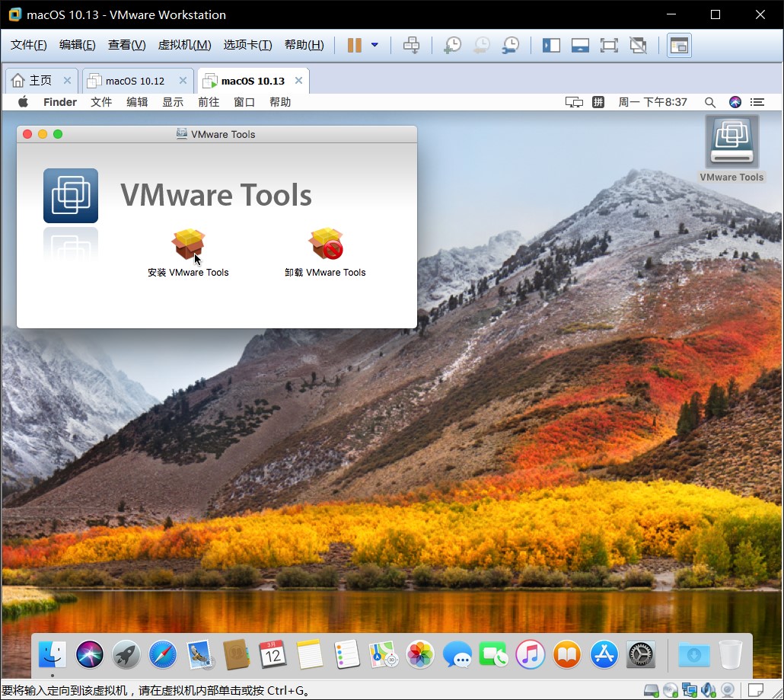Toggle the thumbnail bar view button
784x700 pixels.
click(x=580, y=46)
